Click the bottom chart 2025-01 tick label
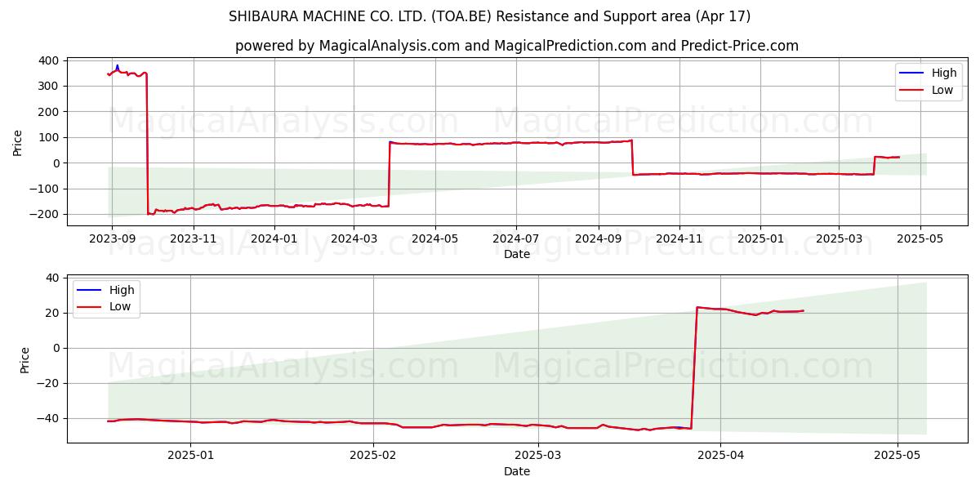Viewport: 980px width, 490px height. [x=190, y=455]
